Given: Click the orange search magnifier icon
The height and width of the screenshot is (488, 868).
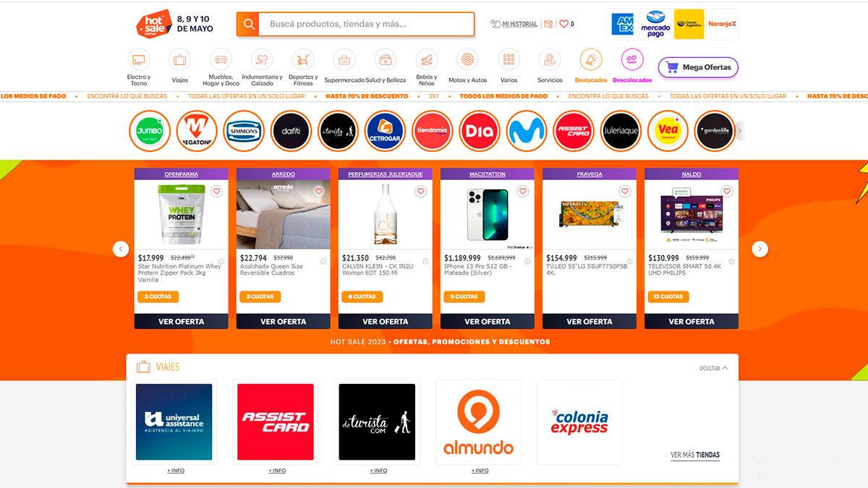Looking at the screenshot, I should [249, 24].
